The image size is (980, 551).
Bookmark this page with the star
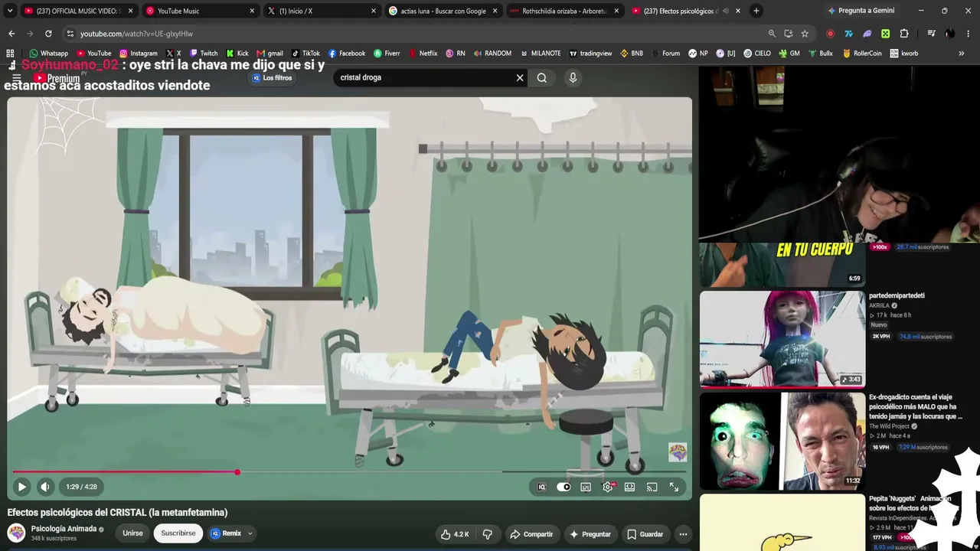click(x=805, y=34)
